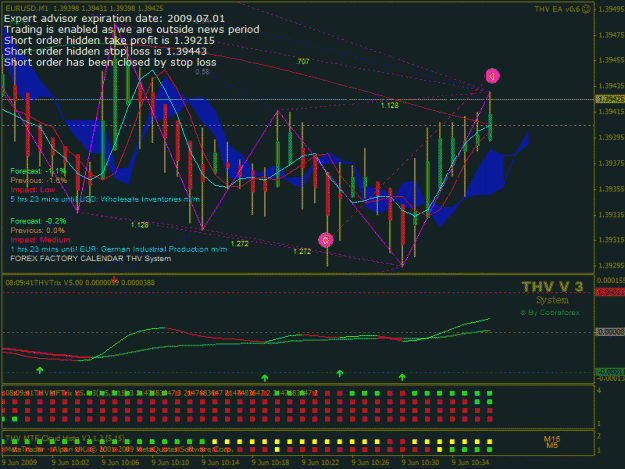Click the grey 0.00000 zero-level label on THVTrix axis
This screenshot has height=469, width=625.
[x=610, y=332]
